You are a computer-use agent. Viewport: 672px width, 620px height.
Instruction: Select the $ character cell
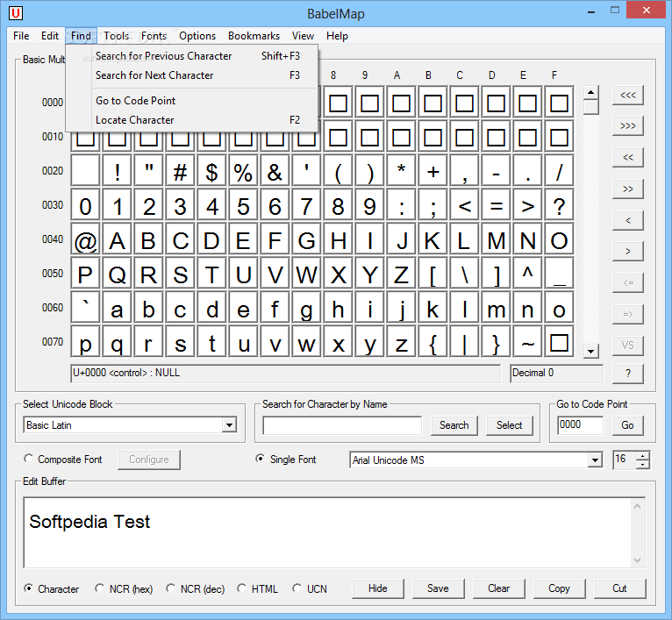tap(211, 172)
